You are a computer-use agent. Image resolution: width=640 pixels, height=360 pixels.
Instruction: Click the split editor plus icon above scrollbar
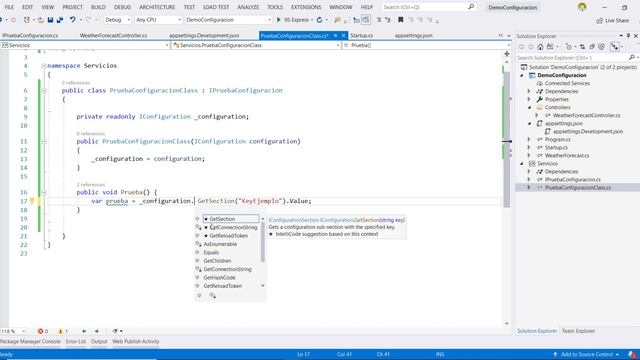point(507,53)
